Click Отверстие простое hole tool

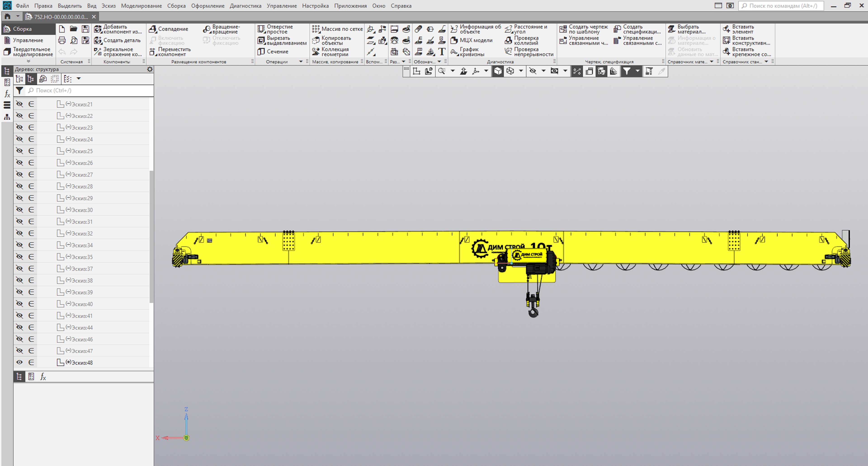(261, 29)
